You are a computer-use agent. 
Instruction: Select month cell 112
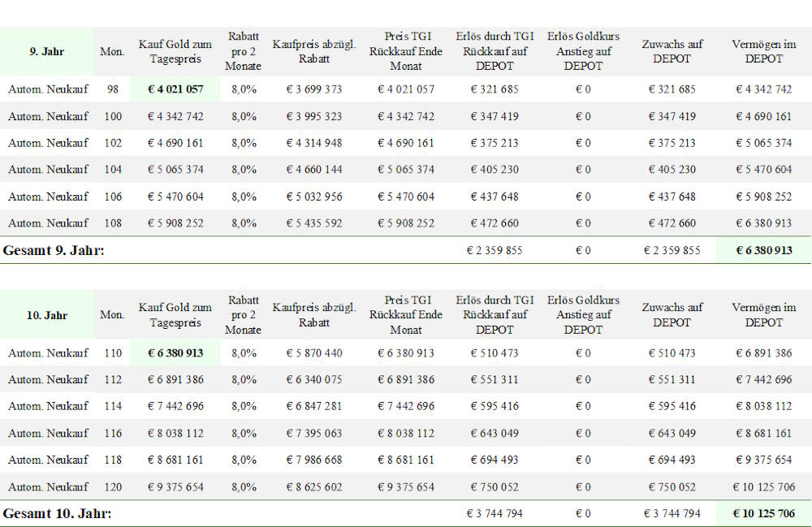[x=112, y=379]
